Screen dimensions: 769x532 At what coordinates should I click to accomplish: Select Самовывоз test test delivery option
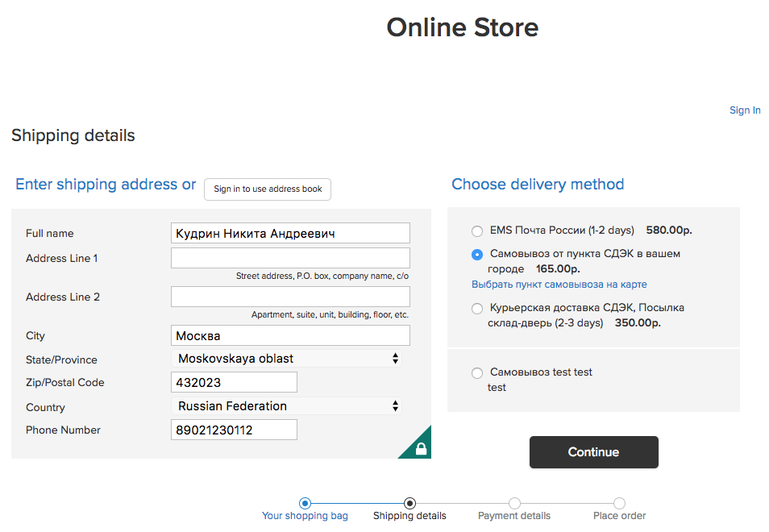coord(477,372)
